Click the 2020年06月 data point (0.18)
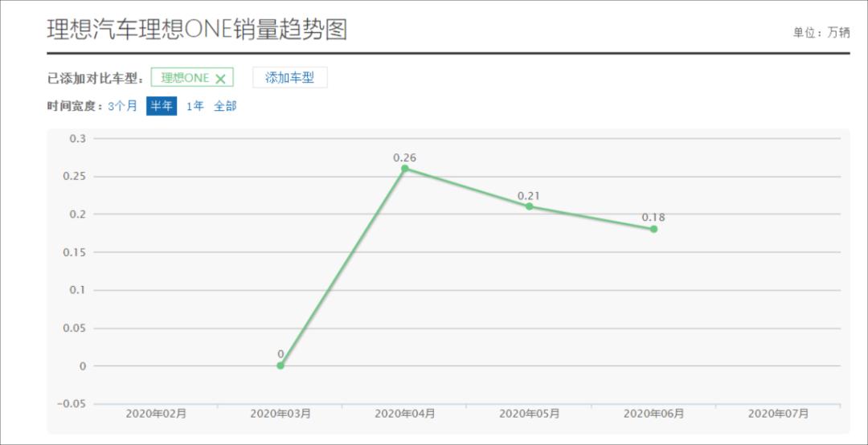This screenshot has width=868, height=445. (653, 229)
